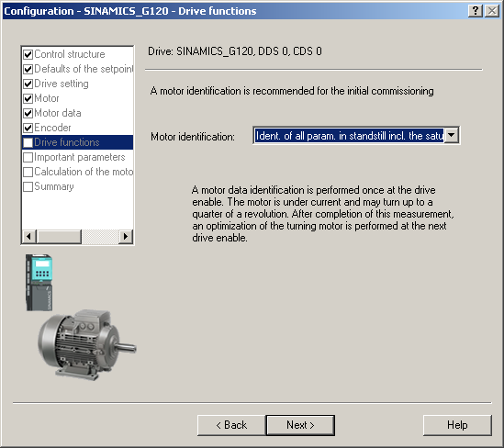Toggle the Drive setting checkbox
Screen dimensions: 504x448
pos(28,84)
